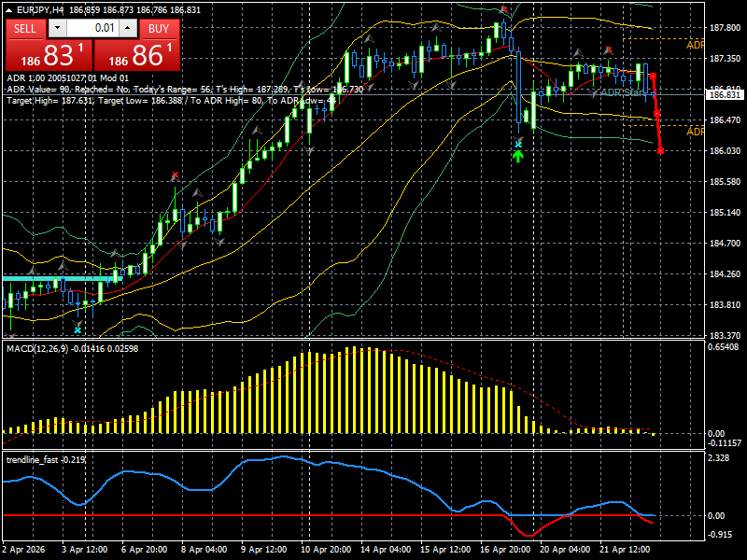This screenshot has height=560, width=747.
Task: Buy at the 186.86 ask price tile
Action: [137, 55]
